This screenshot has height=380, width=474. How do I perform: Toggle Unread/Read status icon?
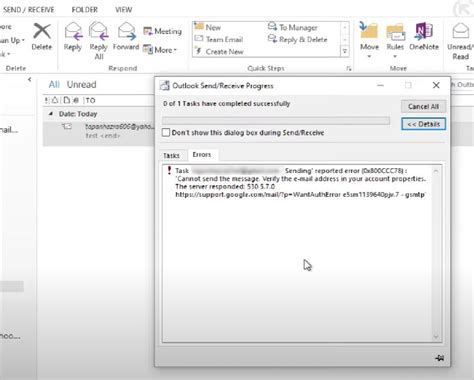tap(461, 32)
